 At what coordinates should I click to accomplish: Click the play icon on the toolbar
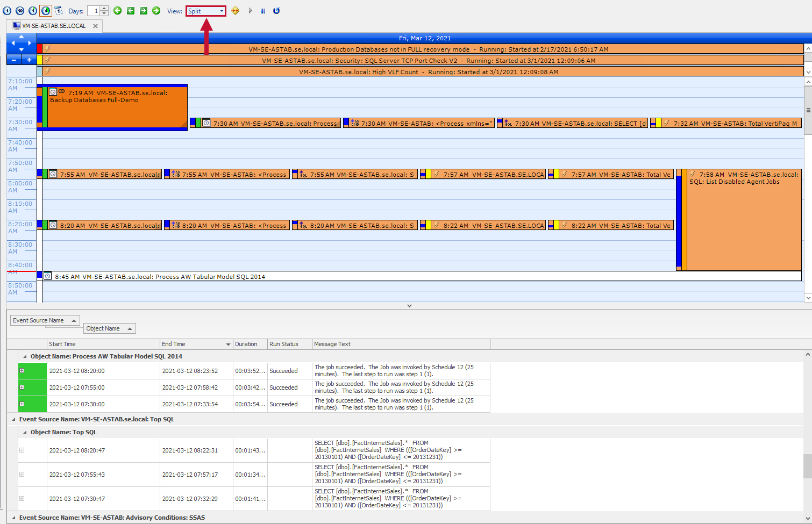[250, 11]
